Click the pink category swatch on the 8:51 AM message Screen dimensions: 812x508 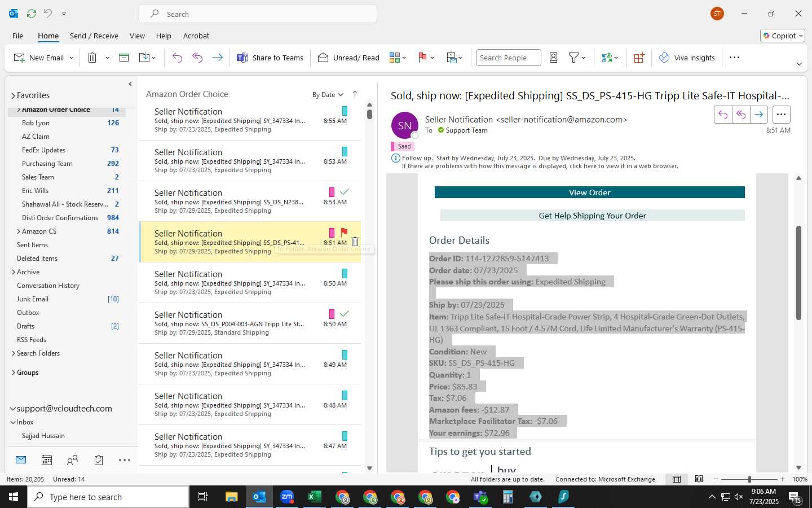[332, 233]
